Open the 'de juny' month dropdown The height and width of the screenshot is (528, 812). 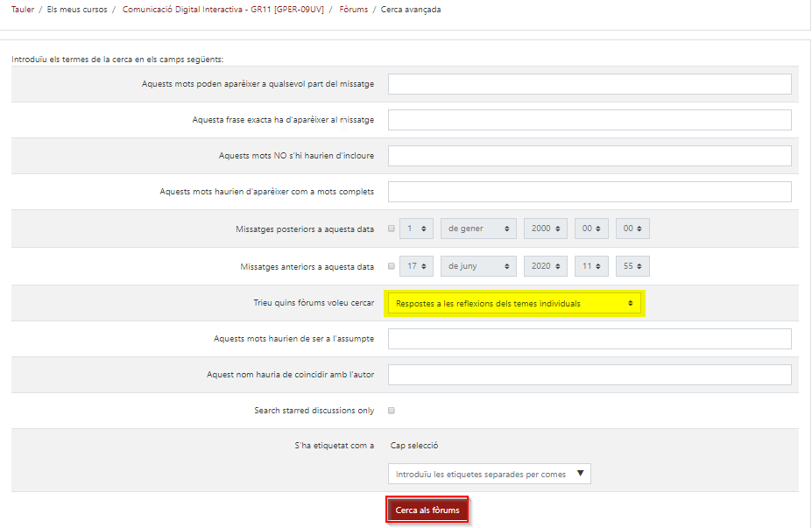478,267
